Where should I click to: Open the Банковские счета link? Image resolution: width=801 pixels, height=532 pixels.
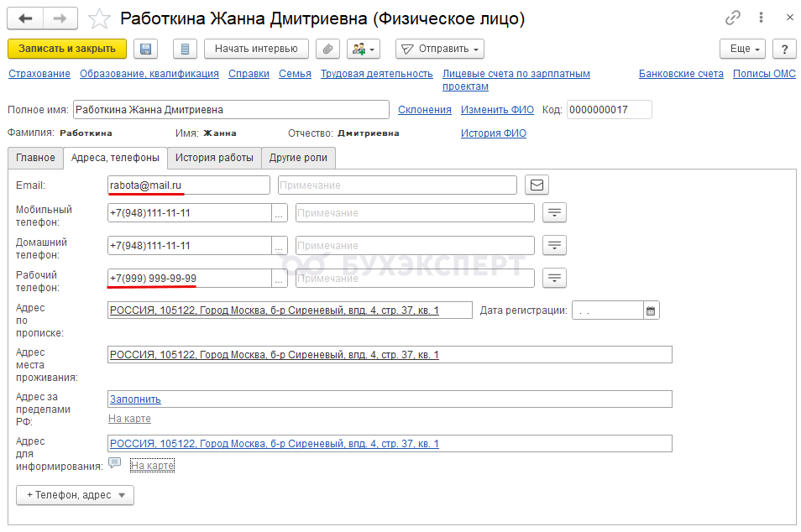tap(681, 74)
